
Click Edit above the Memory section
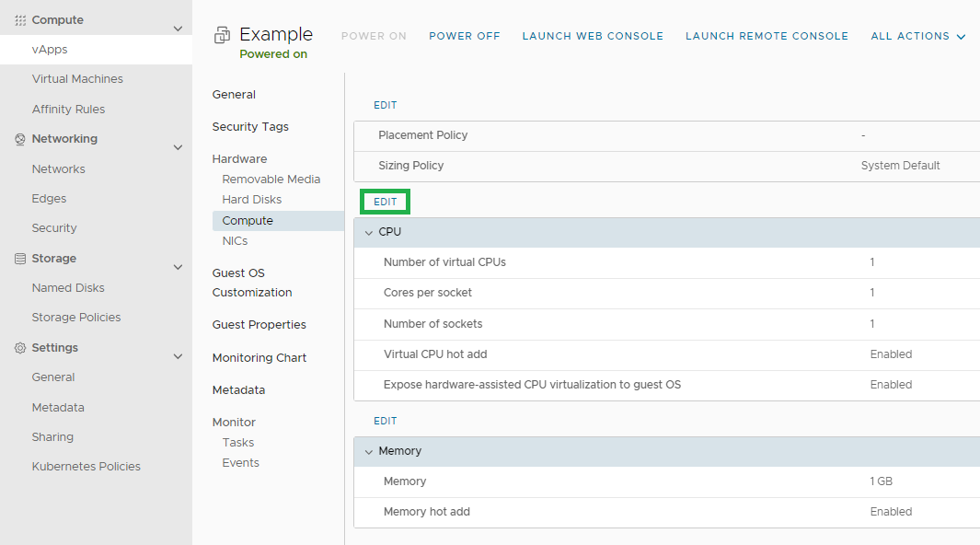(x=385, y=421)
